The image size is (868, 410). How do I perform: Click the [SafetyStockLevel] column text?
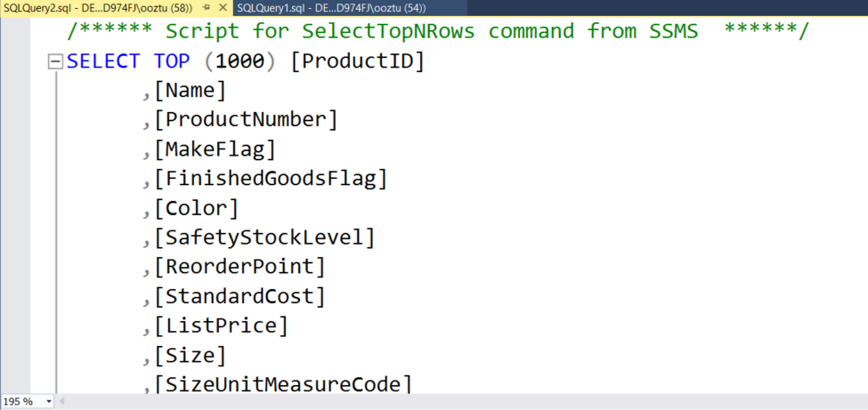(264, 237)
